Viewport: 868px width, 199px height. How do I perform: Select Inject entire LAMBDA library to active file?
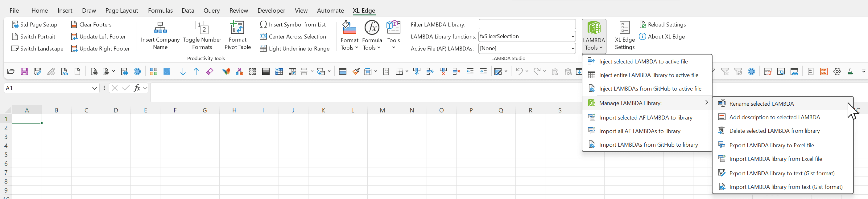(x=647, y=75)
